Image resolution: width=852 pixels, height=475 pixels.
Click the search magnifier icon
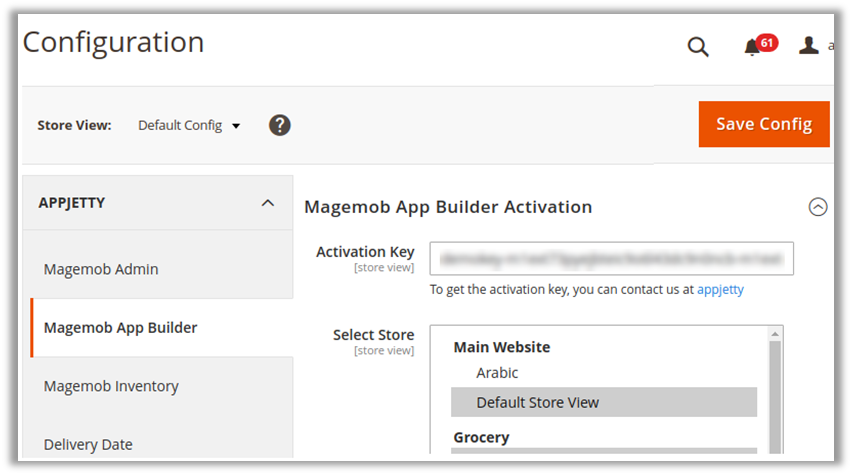pos(698,47)
